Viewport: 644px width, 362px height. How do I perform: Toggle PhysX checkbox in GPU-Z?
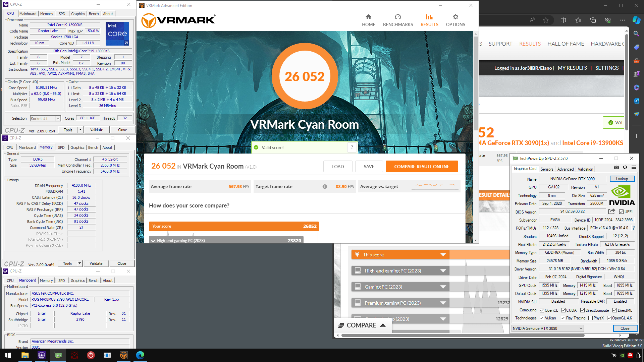[x=590, y=318]
